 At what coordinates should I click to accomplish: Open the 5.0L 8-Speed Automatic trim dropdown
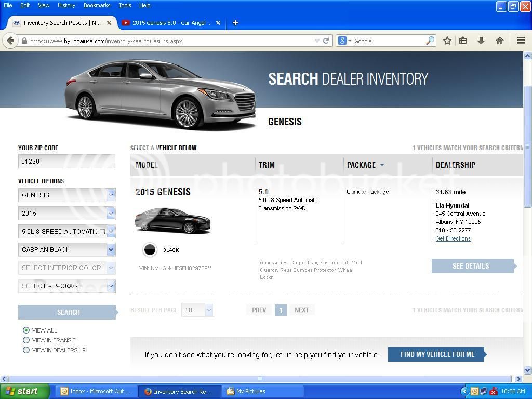click(67, 231)
